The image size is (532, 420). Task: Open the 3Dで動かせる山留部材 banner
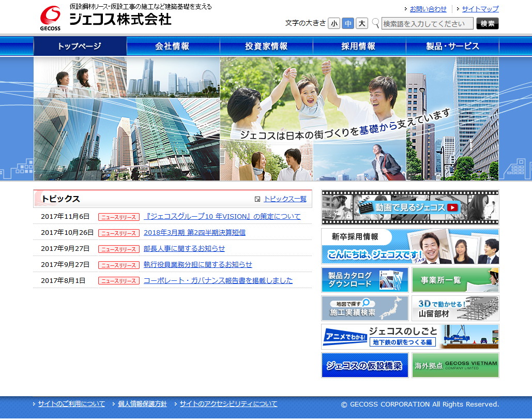[455, 308]
